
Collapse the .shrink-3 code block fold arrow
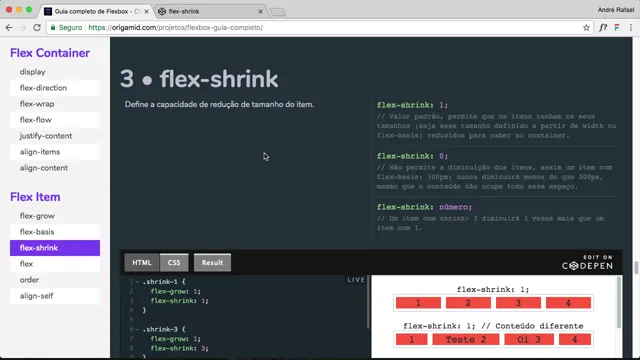coord(137,329)
